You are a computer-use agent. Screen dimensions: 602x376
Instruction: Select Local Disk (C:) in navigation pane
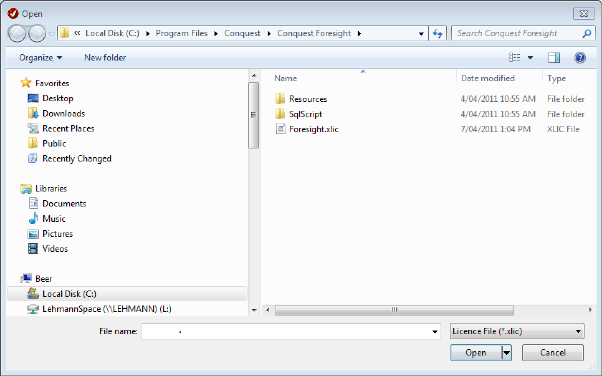(127, 294)
